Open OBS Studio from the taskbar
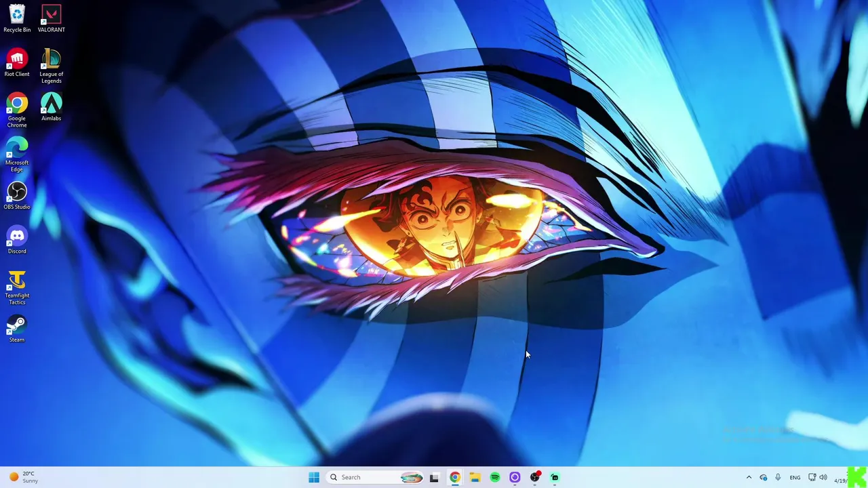This screenshot has height=488, width=868. tap(535, 477)
